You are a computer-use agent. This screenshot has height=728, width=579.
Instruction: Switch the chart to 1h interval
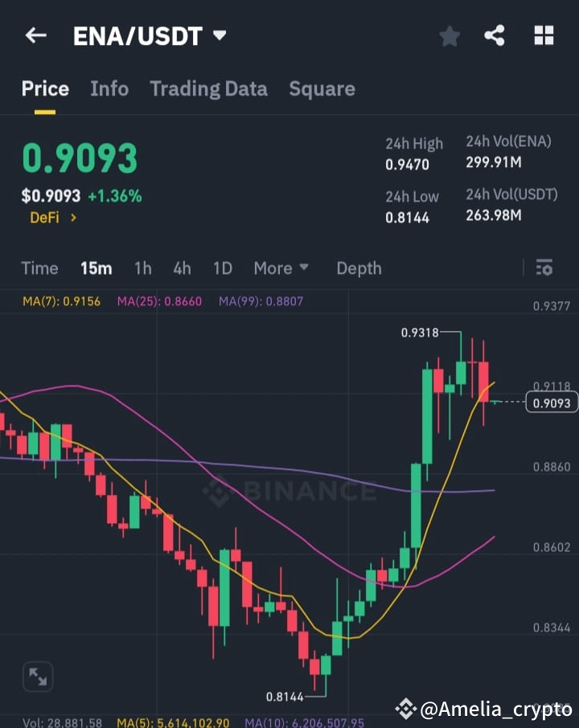(142, 268)
